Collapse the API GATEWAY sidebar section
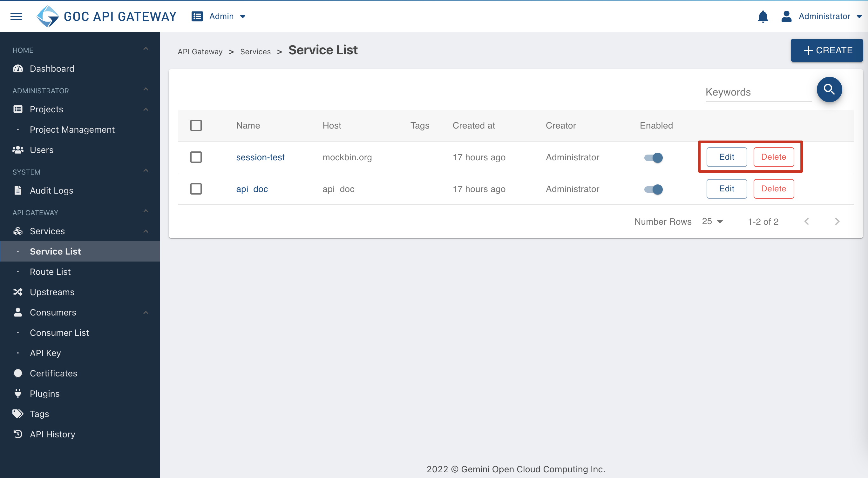868x478 pixels. point(146,211)
